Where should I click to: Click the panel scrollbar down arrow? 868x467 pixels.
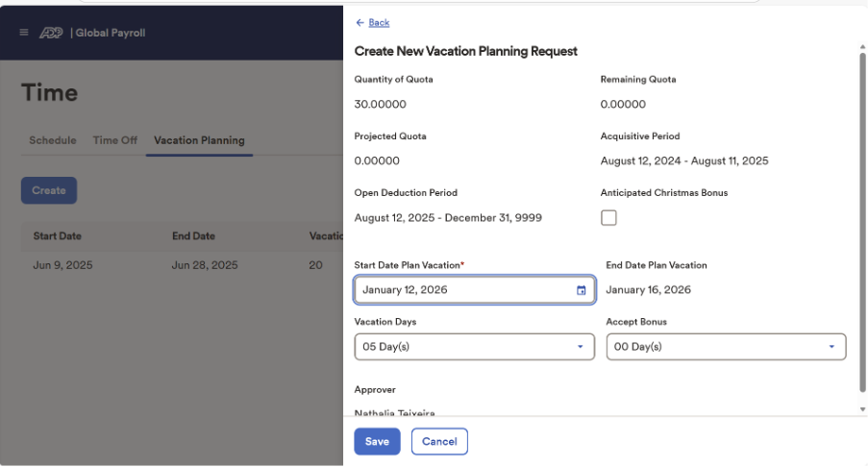pyautogui.click(x=862, y=409)
